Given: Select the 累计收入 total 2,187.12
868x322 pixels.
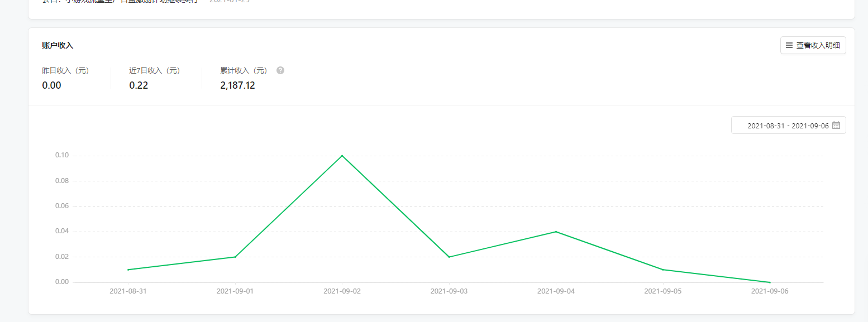Looking at the screenshot, I should click(237, 85).
